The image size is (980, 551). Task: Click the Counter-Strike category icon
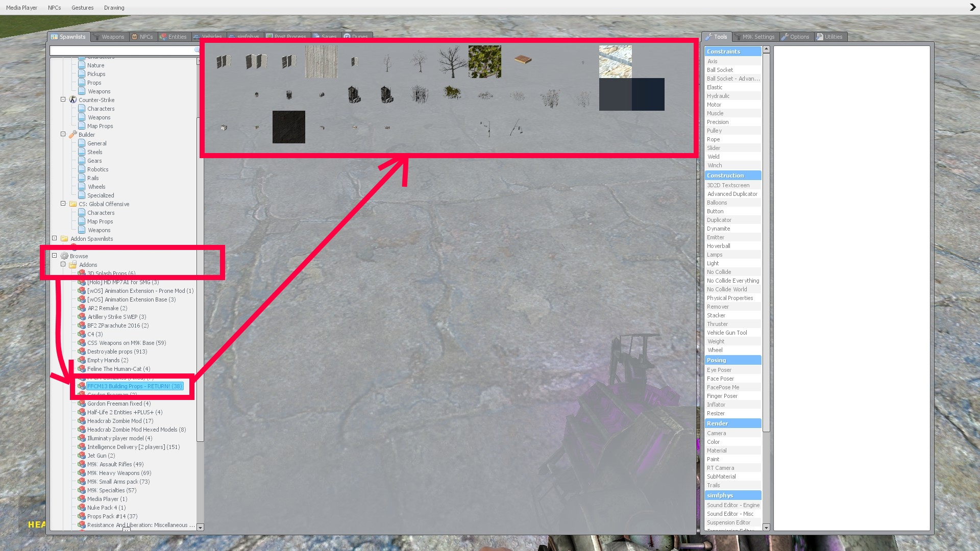(x=73, y=99)
